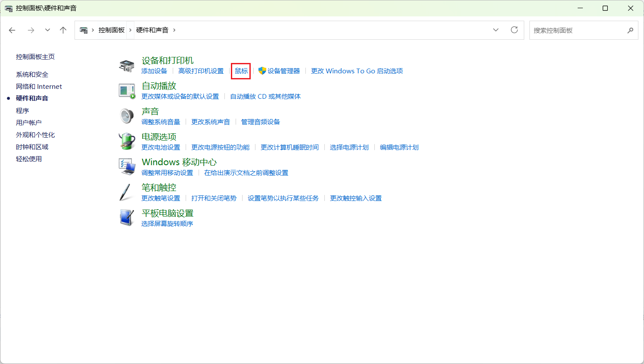Click the Tablet PC Settings (平板电脑设置) icon
Screen dimensions: 644x364
point(127,217)
